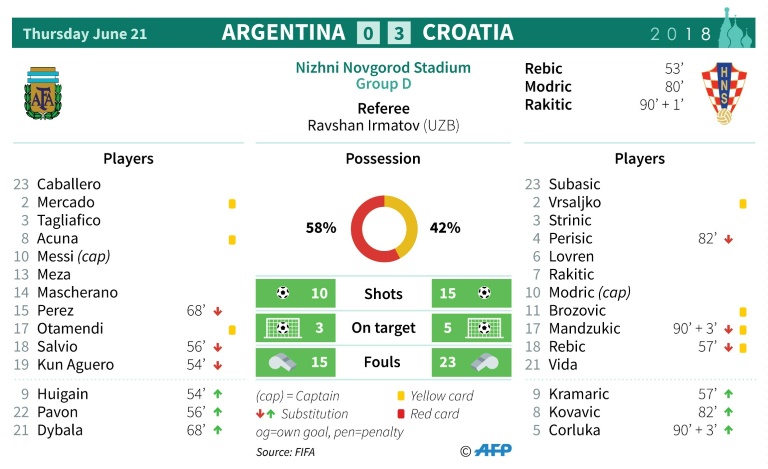Click the AFP logo at bottom

pos(493,450)
